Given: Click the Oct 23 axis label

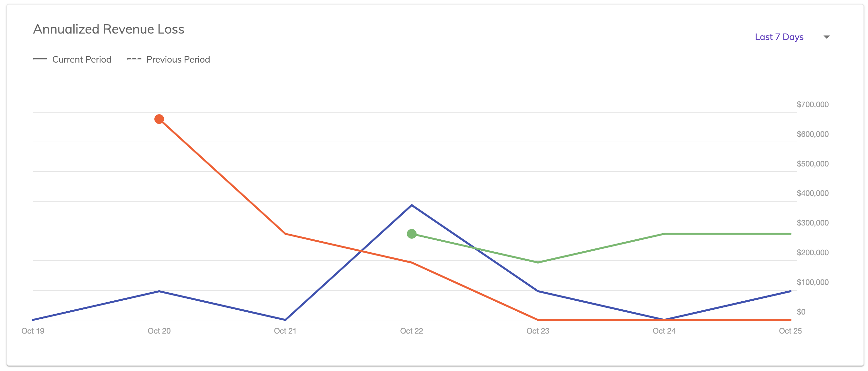Looking at the screenshot, I should [x=537, y=331].
